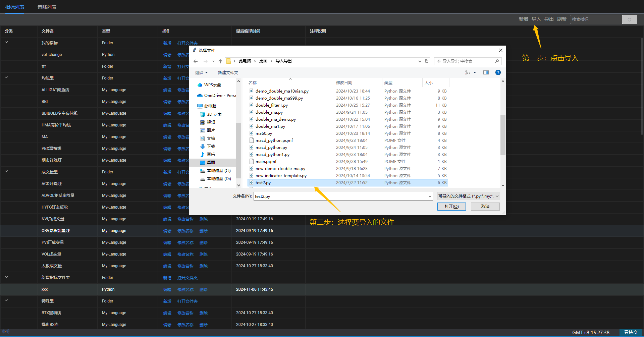Click the file icon of macd_python.pqmf
Screen dimensions: 644x337
coord(251,141)
